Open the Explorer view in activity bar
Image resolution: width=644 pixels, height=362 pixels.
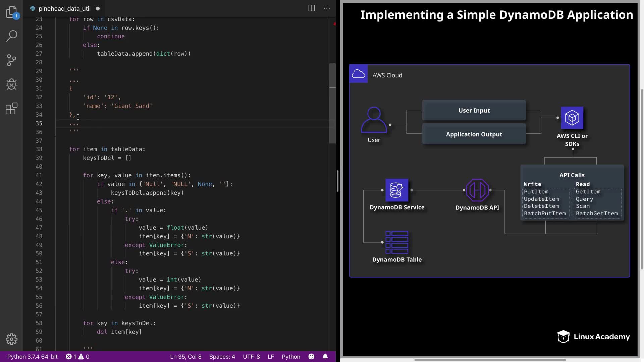11,12
